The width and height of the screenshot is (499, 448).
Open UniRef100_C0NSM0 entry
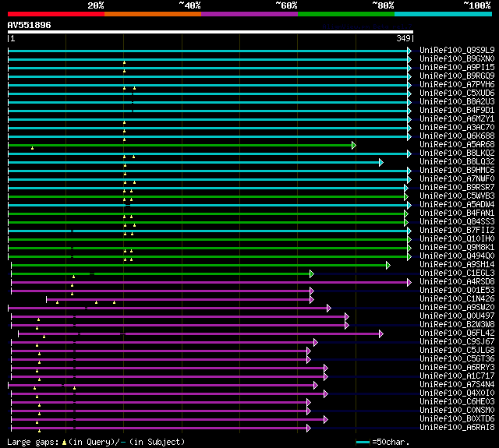(x=457, y=411)
